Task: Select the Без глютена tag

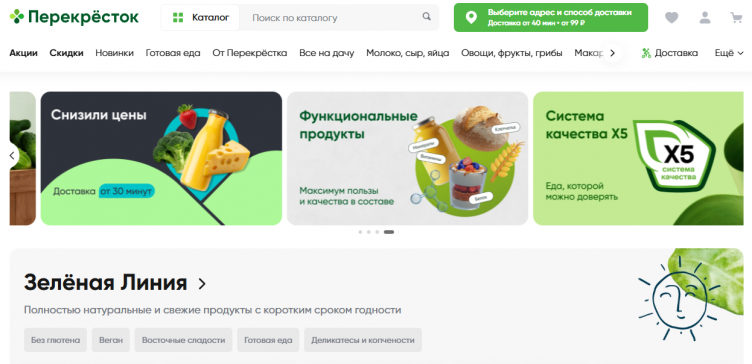Action: (56, 340)
